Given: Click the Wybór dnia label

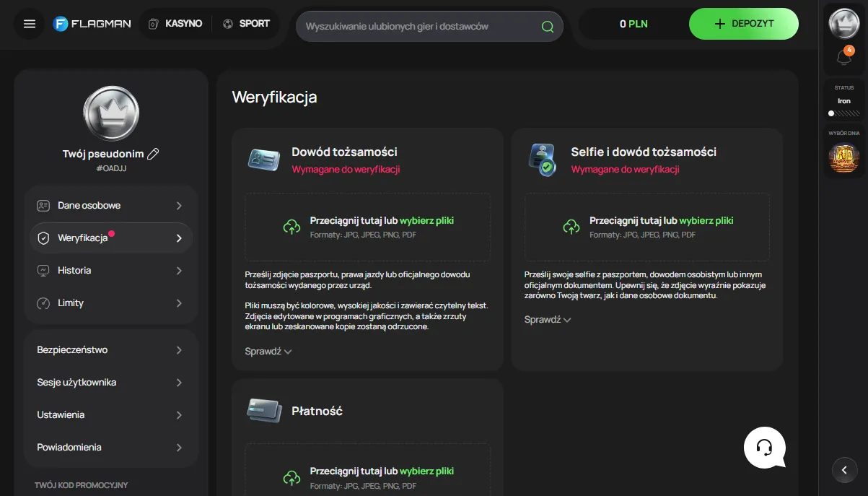Looking at the screenshot, I should pos(843,134).
